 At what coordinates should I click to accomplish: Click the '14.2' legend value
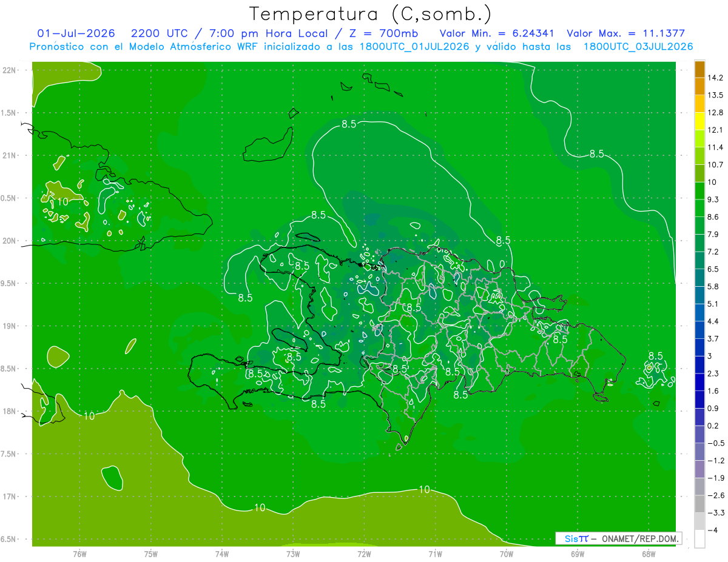(716, 78)
